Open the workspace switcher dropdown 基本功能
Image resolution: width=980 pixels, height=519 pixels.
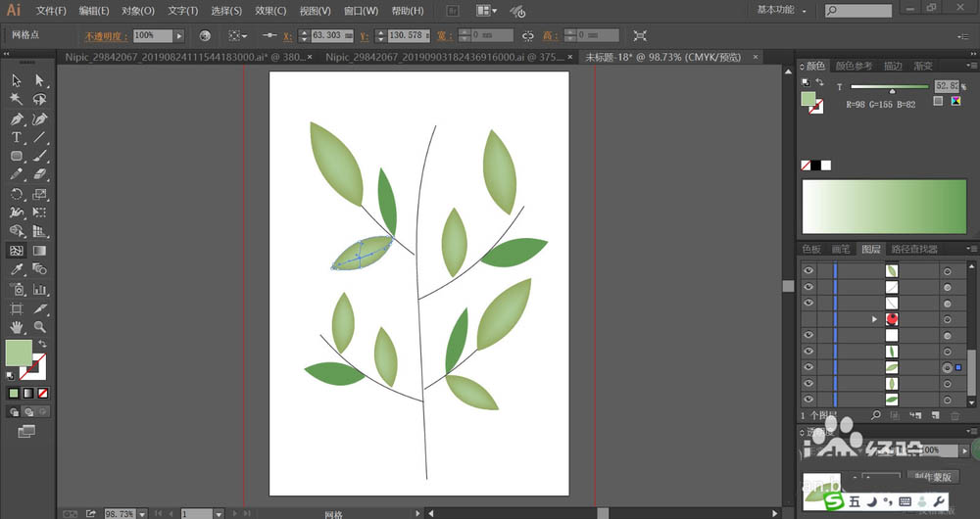point(781,10)
